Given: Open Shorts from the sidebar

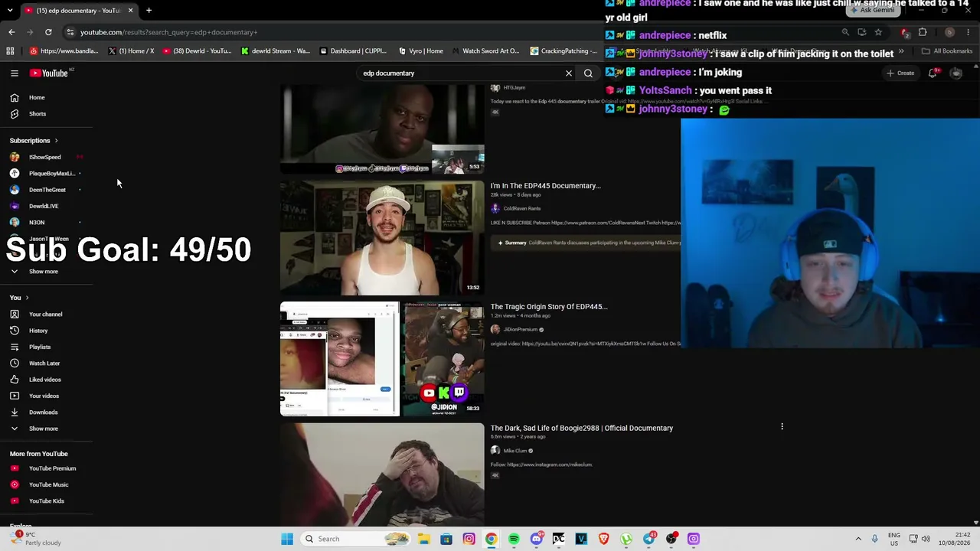Looking at the screenshot, I should (37, 114).
